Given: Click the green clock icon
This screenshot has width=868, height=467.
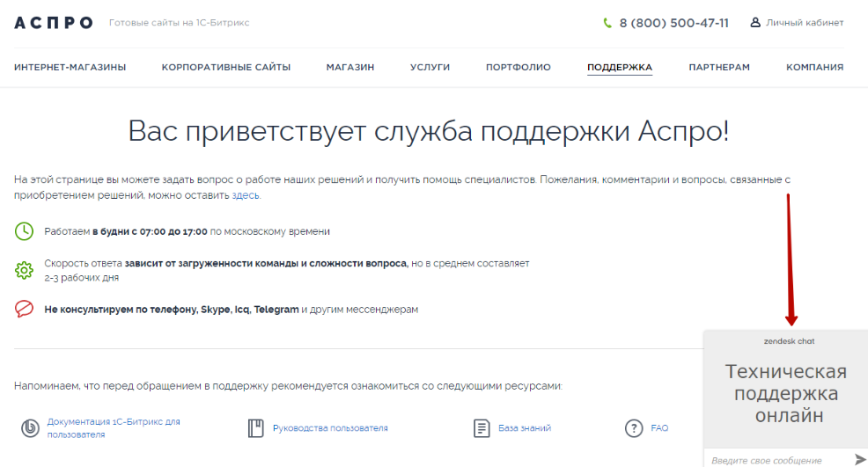Looking at the screenshot, I should pyautogui.click(x=24, y=231).
